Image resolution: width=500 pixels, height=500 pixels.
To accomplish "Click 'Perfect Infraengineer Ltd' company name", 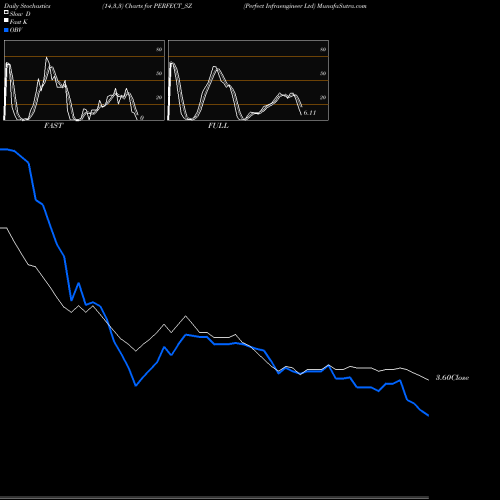I will [x=279, y=6].
